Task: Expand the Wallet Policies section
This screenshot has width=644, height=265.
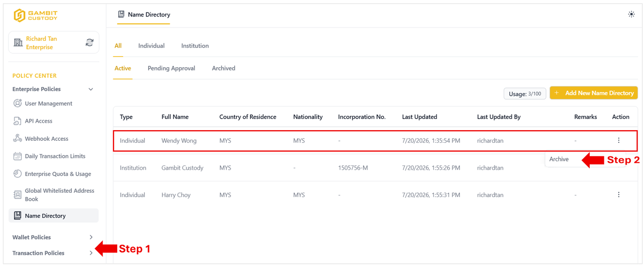Action: pyautogui.click(x=91, y=237)
